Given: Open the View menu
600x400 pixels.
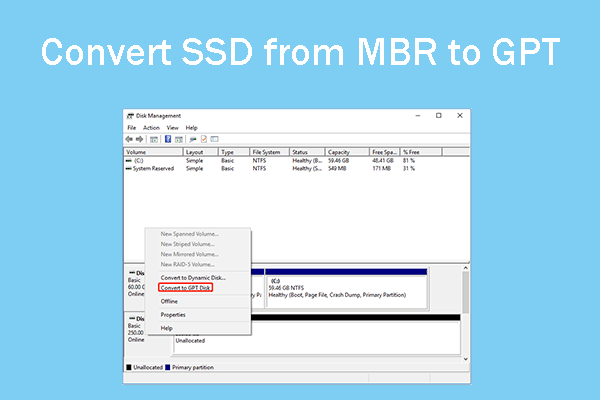Looking at the screenshot, I should tap(173, 128).
